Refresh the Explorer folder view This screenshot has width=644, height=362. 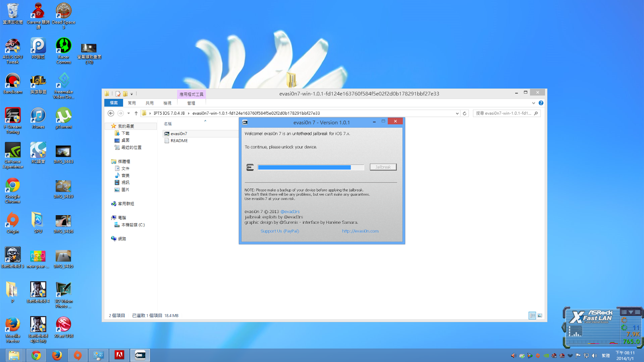464,113
